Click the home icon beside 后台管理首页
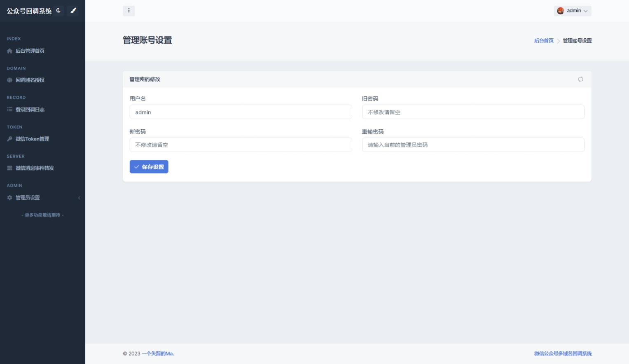 coord(9,51)
